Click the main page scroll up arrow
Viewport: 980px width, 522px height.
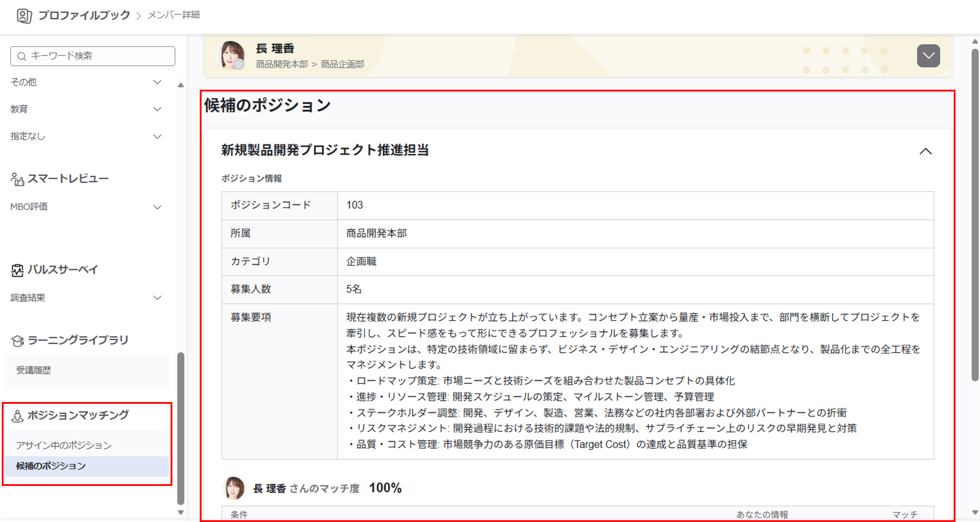click(x=975, y=41)
